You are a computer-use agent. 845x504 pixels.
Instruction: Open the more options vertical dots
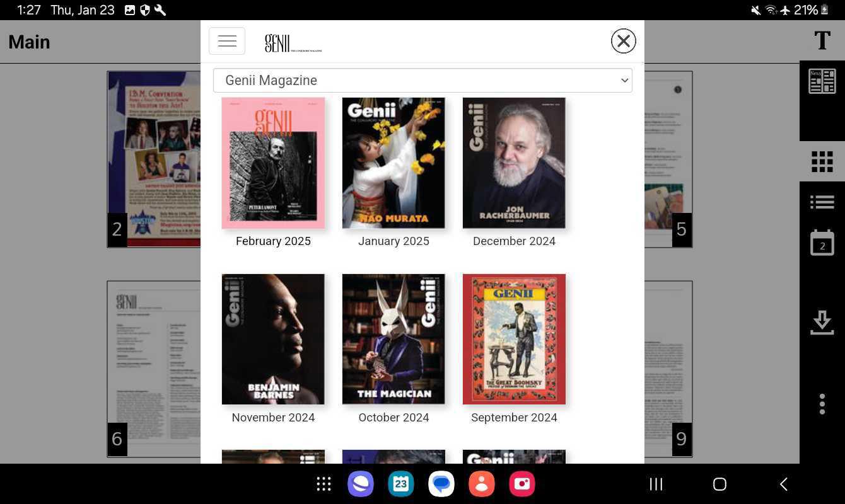(x=822, y=404)
